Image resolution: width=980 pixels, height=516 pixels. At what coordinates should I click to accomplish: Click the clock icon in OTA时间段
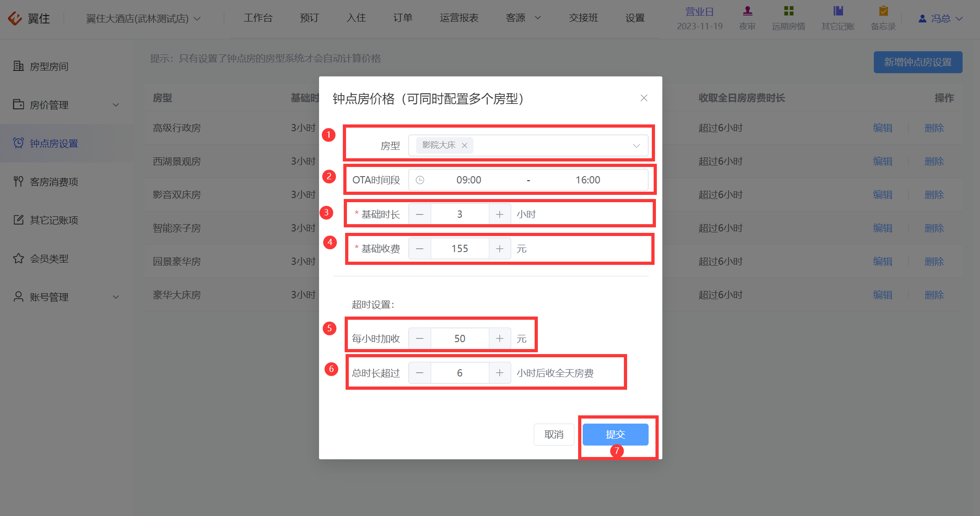point(420,180)
